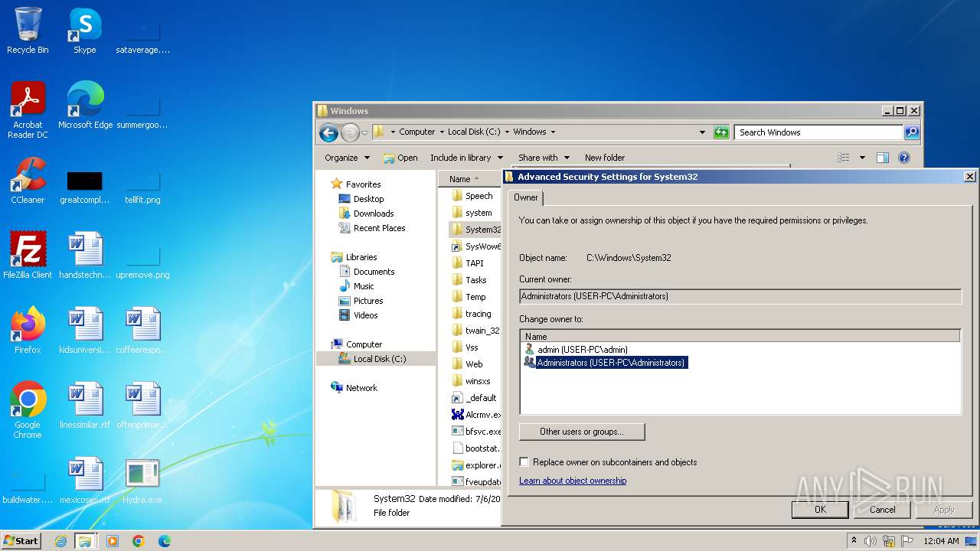The height and width of the screenshot is (551, 980).
Task: Close the Advanced Security Settings dialog
Action: click(x=969, y=177)
